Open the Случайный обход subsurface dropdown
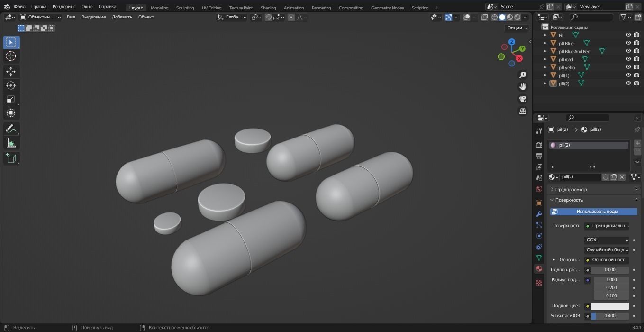This screenshot has height=332, width=644. point(607,250)
